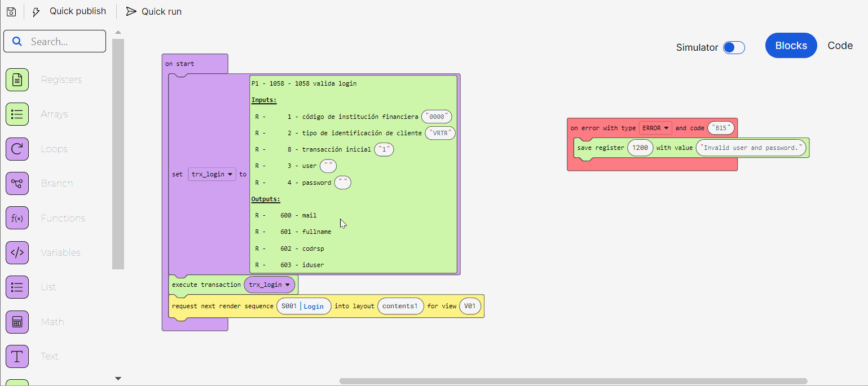Viewport: 868px width, 386px height.
Task: Toggle the Simulator switch
Action: pos(734,47)
